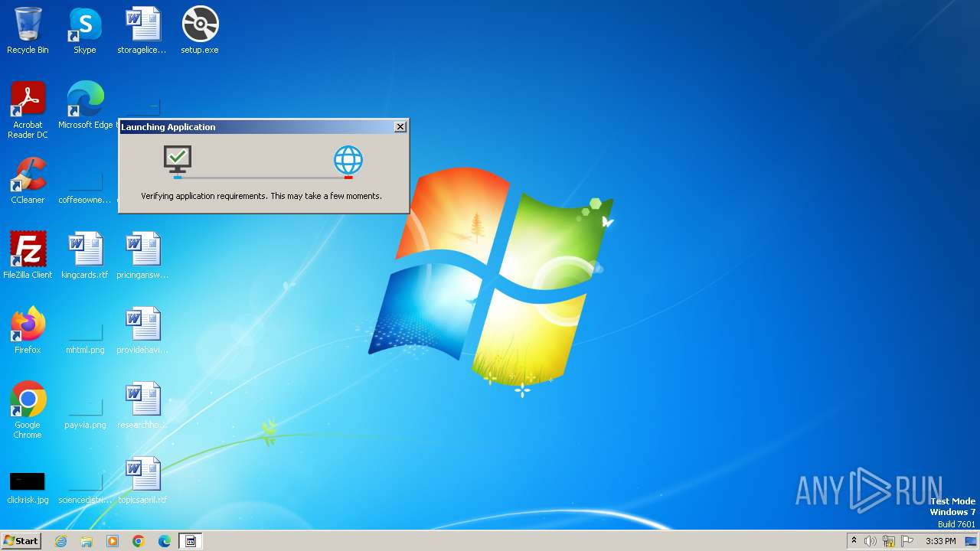Click the computer checkmark icon in dialog
Viewport: 980px width, 551px height.
pyautogui.click(x=178, y=161)
